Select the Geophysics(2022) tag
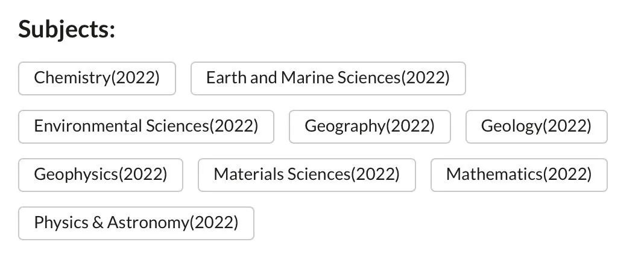This screenshot has width=644, height=268. pos(101,174)
